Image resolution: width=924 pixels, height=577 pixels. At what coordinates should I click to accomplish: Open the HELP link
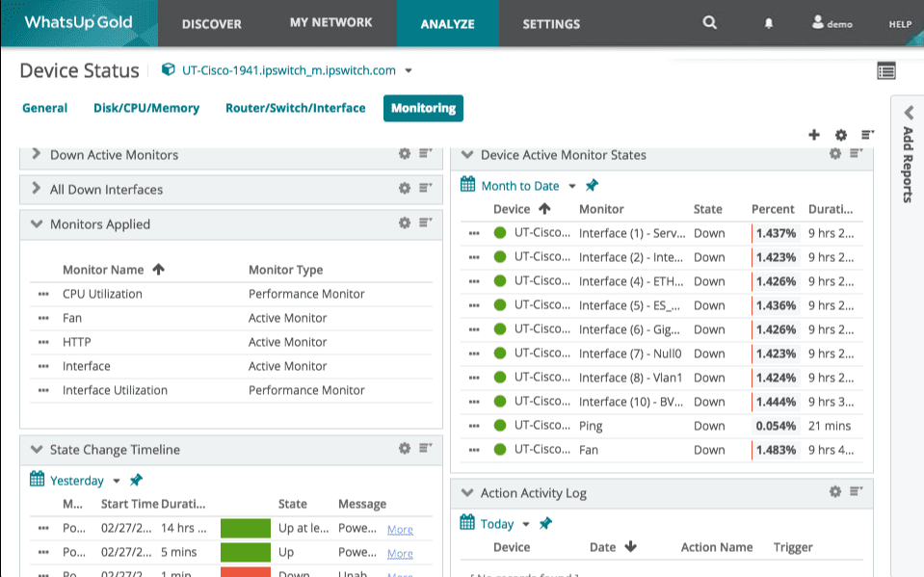pyautogui.click(x=900, y=24)
